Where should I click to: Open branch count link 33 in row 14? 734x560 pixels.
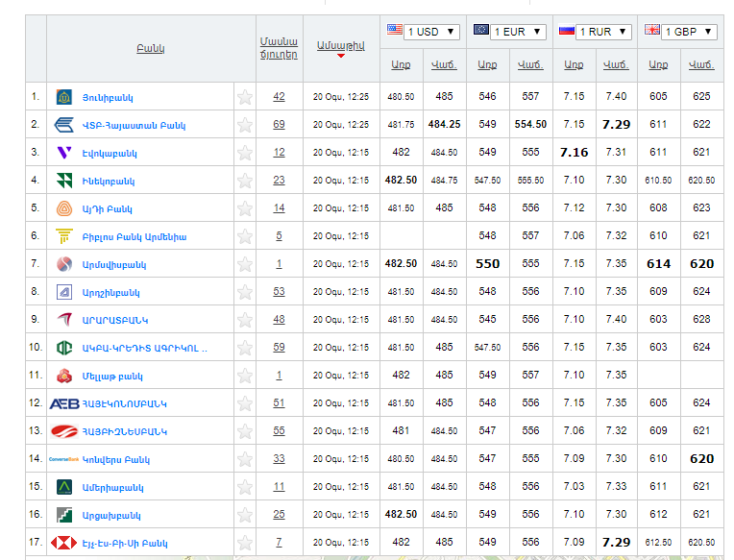[x=279, y=458]
